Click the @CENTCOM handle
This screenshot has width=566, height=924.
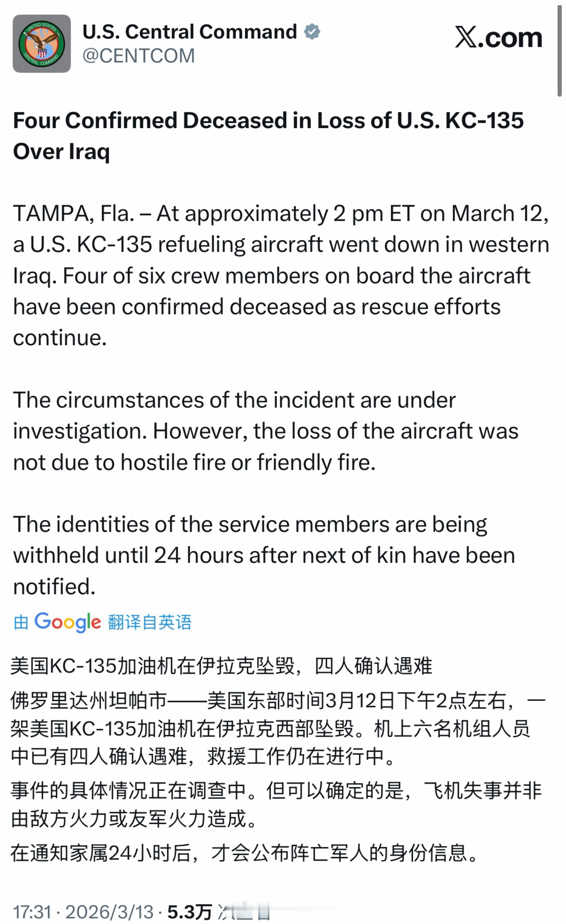tap(138, 56)
